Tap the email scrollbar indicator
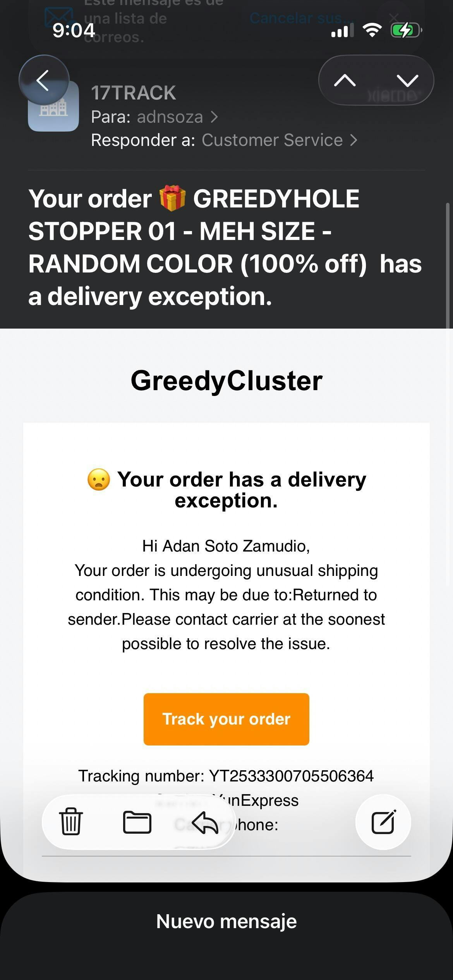 (x=448, y=263)
